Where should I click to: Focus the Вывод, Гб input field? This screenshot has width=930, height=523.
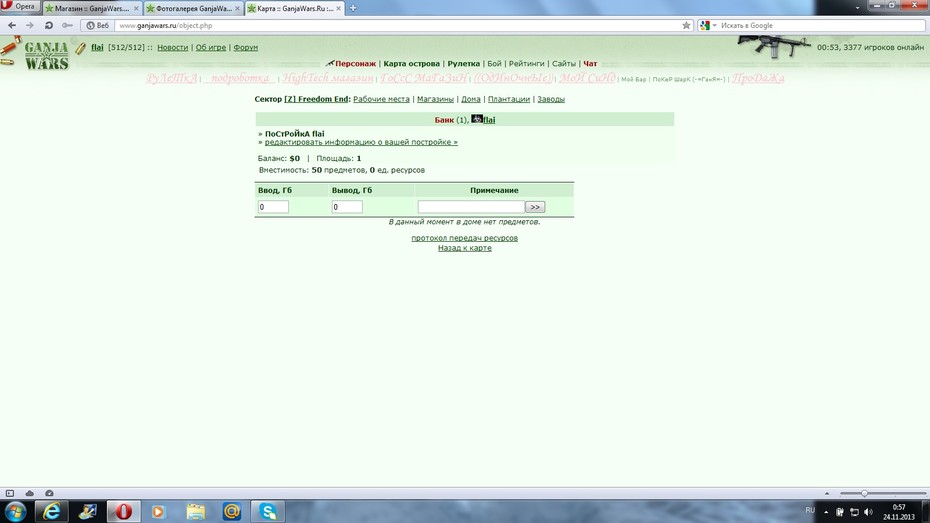(347, 207)
